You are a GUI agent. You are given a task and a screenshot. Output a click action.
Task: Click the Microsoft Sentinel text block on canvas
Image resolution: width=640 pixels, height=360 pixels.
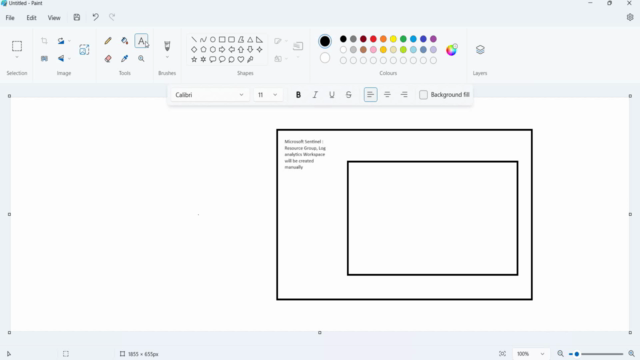pyautogui.click(x=305, y=154)
